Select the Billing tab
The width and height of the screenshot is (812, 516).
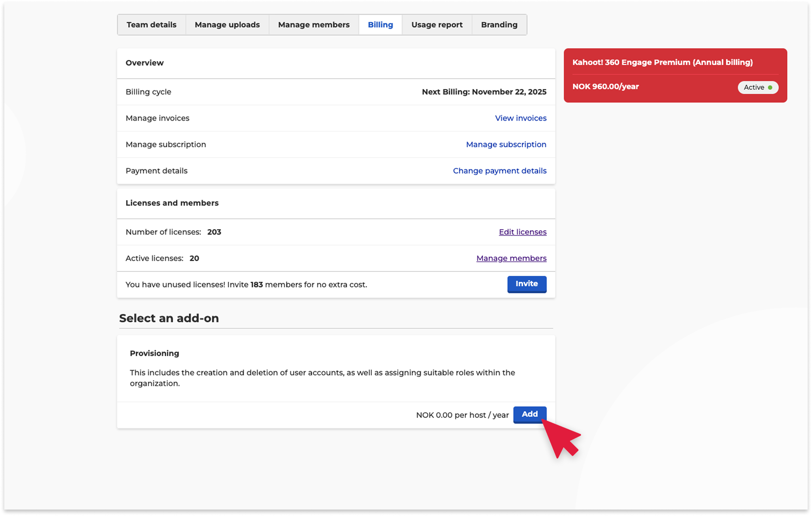click(x=380, y=25)
